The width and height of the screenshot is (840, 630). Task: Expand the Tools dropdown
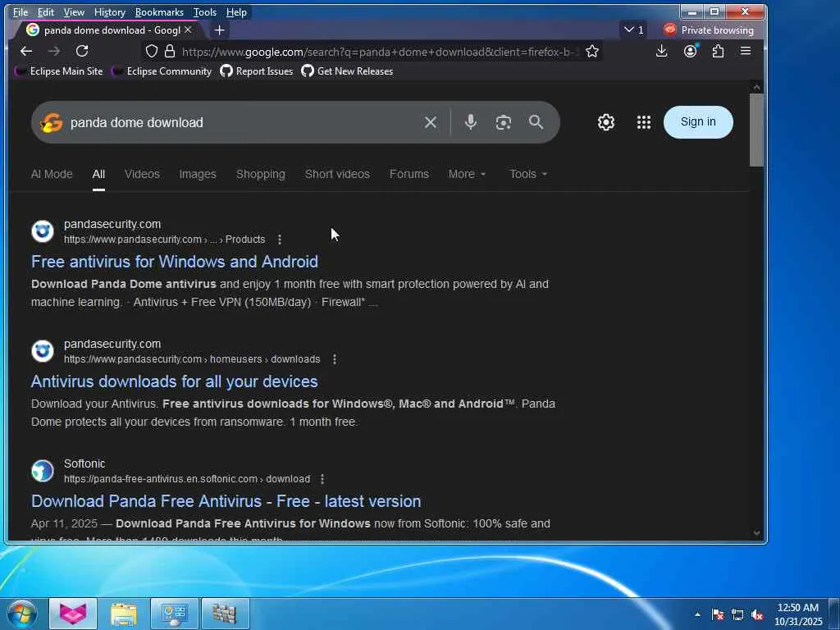527,174
